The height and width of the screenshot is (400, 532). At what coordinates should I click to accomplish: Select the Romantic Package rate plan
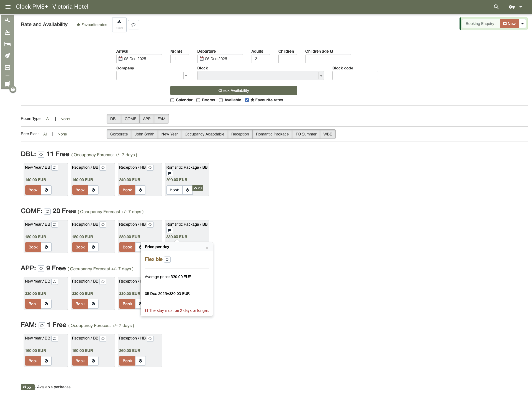coord(272,134)
